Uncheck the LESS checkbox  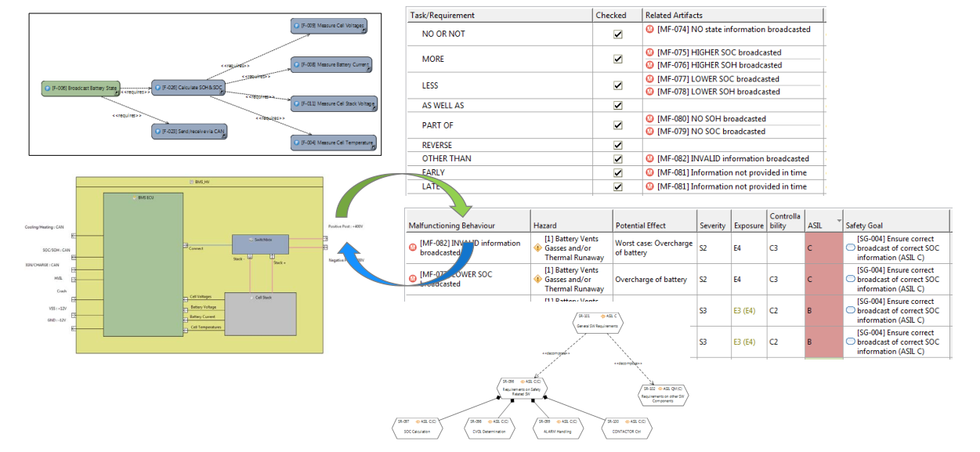[618, 85]
